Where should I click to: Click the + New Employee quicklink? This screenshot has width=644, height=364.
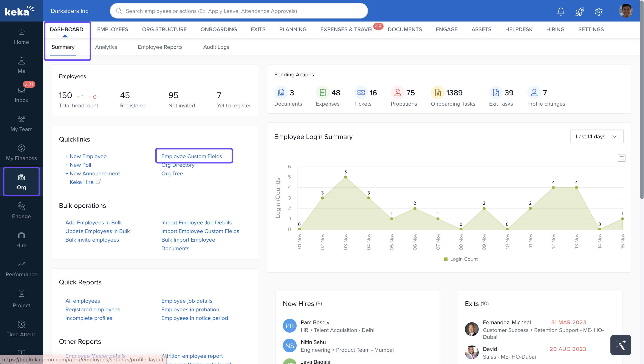(x=86, y=156)
